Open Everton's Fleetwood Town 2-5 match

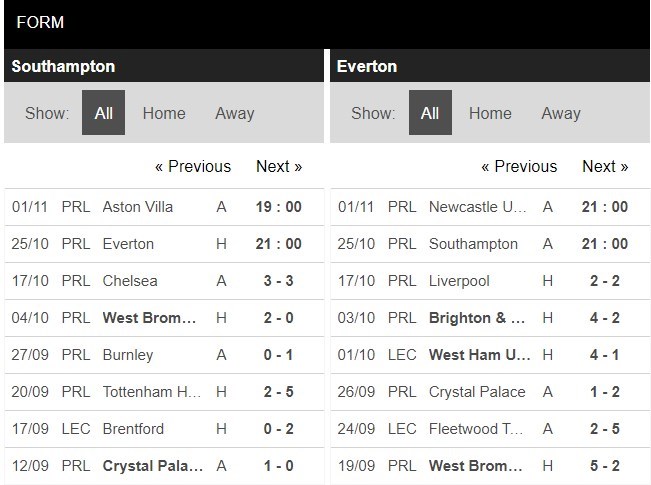[490, 429]
